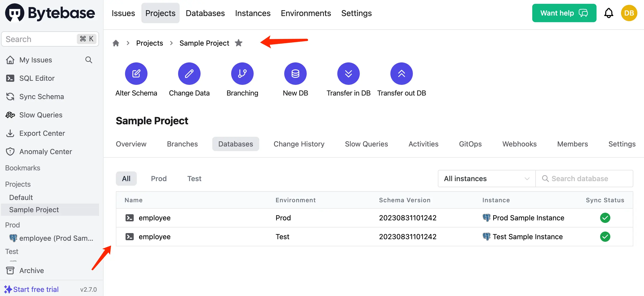Click PostgreSQL icon of Prod Sample Instance

tap(486, 218)
